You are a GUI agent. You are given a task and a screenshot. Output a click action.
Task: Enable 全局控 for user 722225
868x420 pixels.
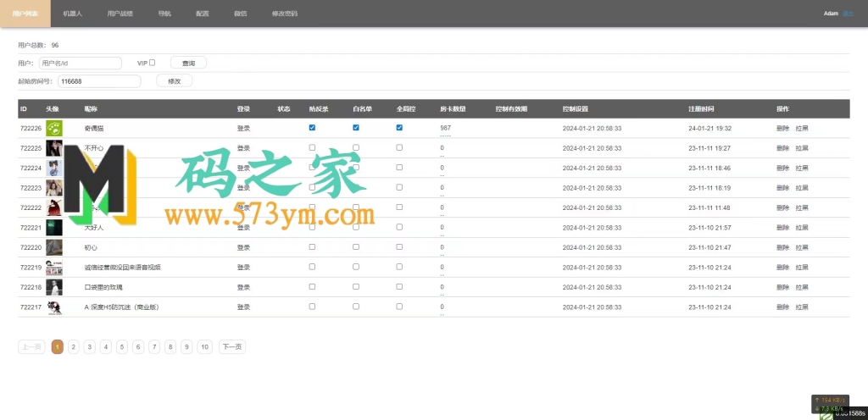[x=400, y=147]
